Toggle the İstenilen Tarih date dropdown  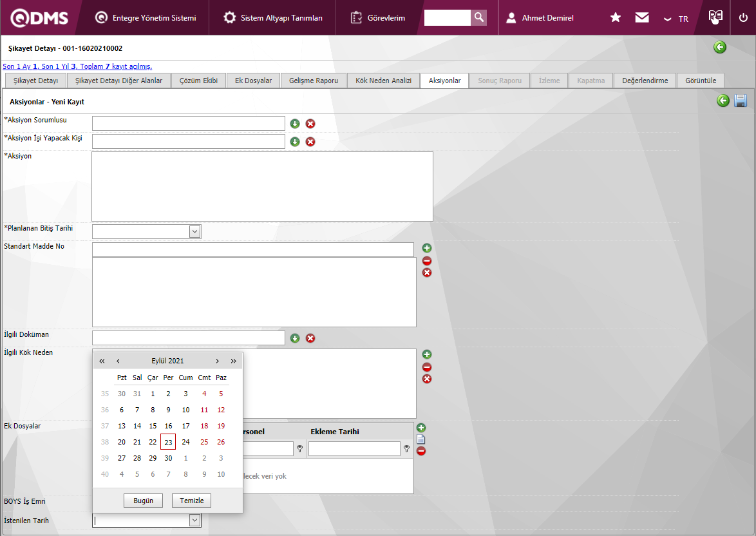(x=194, y=521)
